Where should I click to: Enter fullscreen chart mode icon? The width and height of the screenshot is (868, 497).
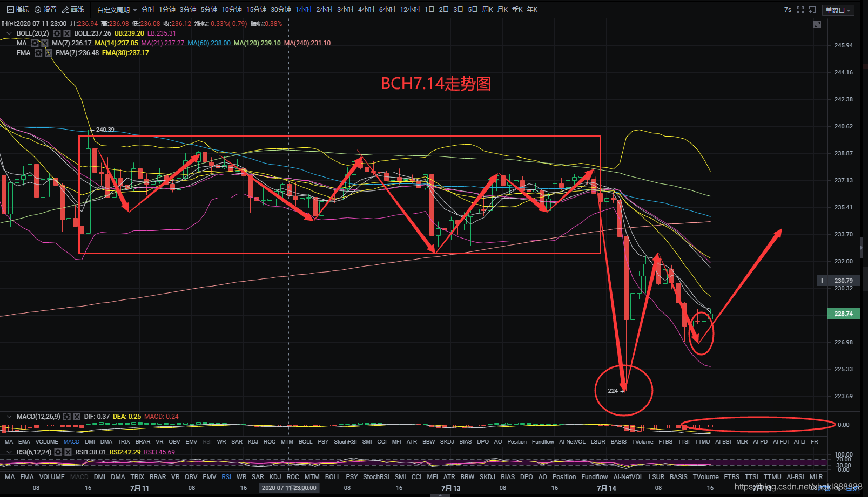pyautogui.click(x=800, y=10)
